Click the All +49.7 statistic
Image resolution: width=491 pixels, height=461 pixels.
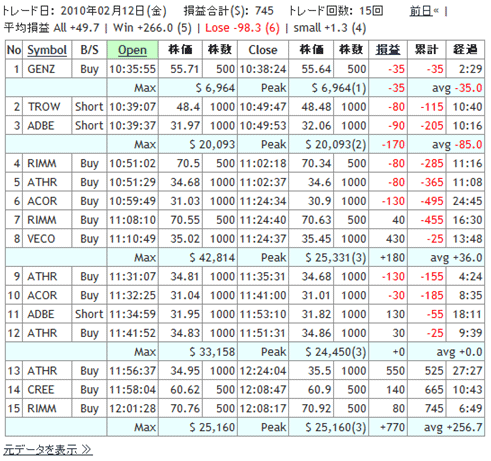tap(76, 28)
